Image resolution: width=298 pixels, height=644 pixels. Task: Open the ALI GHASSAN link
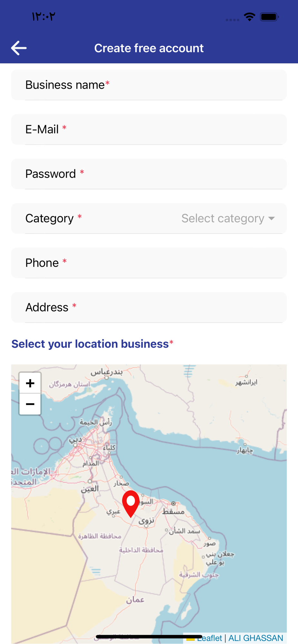(255, 638)
